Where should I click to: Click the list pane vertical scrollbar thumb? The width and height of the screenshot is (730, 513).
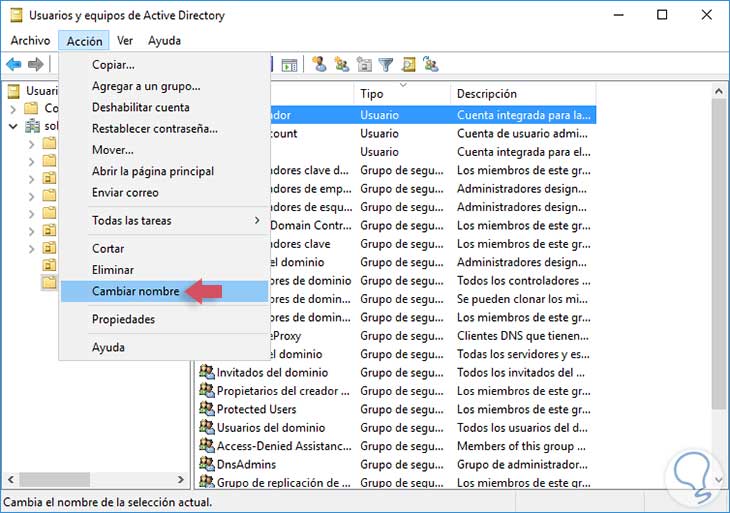tap(719, 255)
